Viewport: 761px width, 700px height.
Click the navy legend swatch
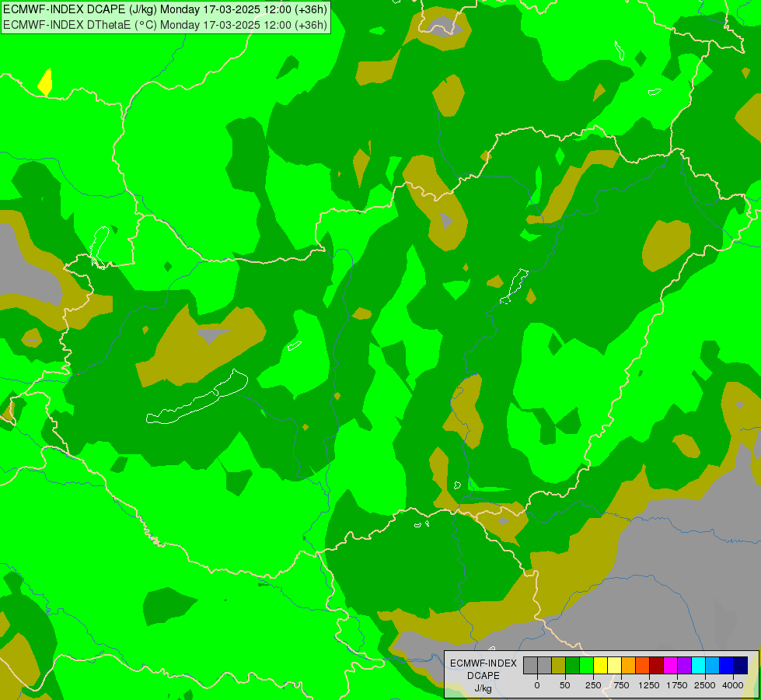(741, 666)
